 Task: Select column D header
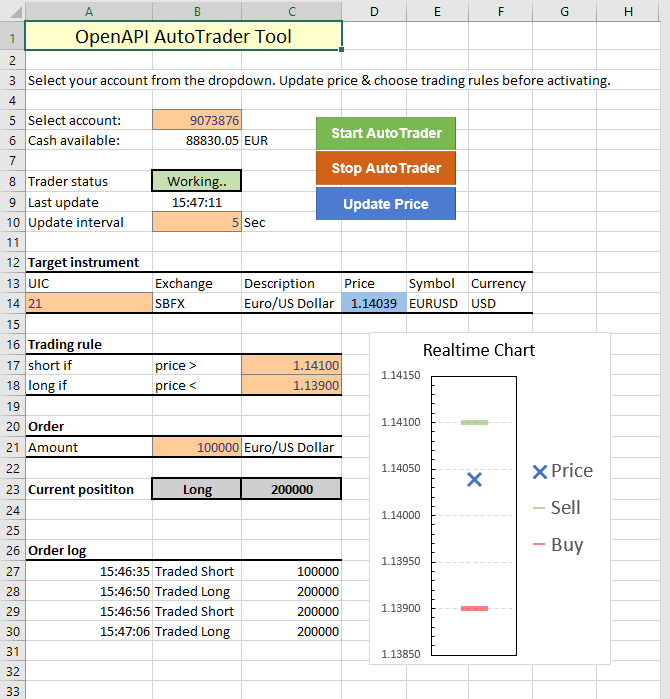(373, 11)
